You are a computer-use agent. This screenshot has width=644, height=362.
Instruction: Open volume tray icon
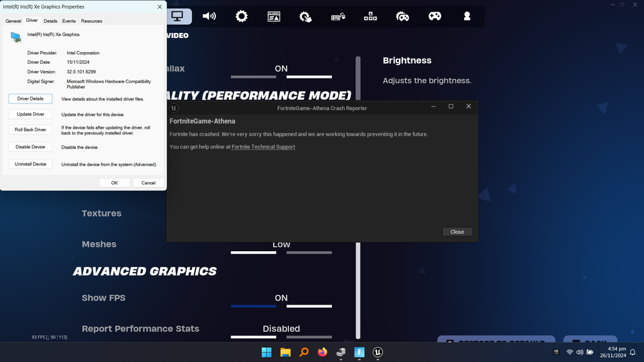click(580, 352)
